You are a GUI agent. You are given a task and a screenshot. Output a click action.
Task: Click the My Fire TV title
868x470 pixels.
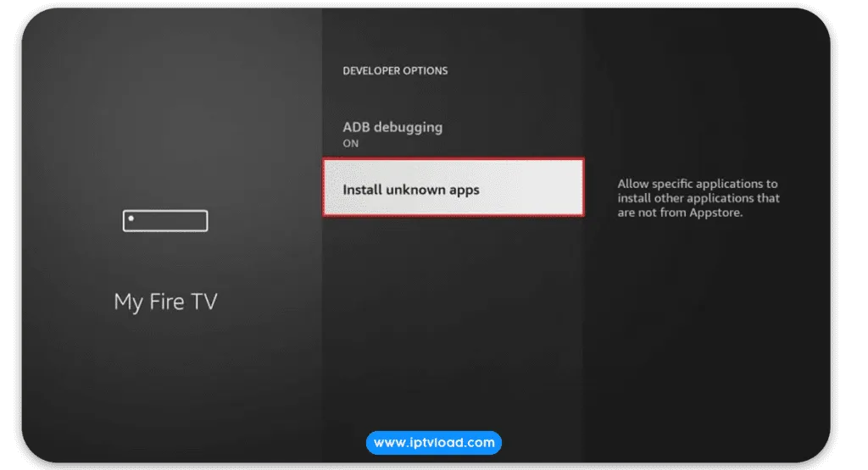pos(165,302)
